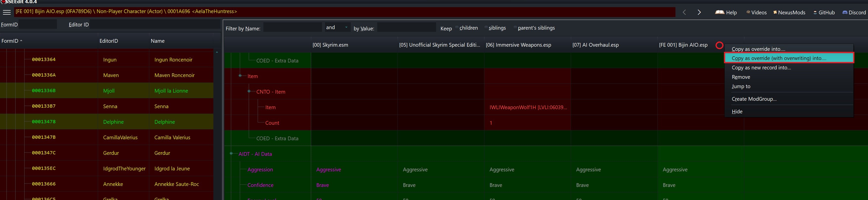
Task: Select the Senna record 000133B7
Action: [106, 106]
